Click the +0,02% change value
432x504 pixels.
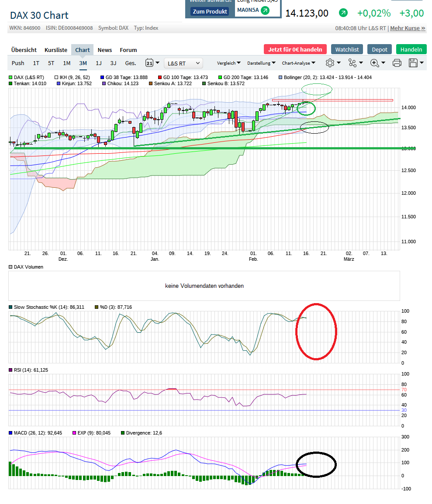(374, 13)
